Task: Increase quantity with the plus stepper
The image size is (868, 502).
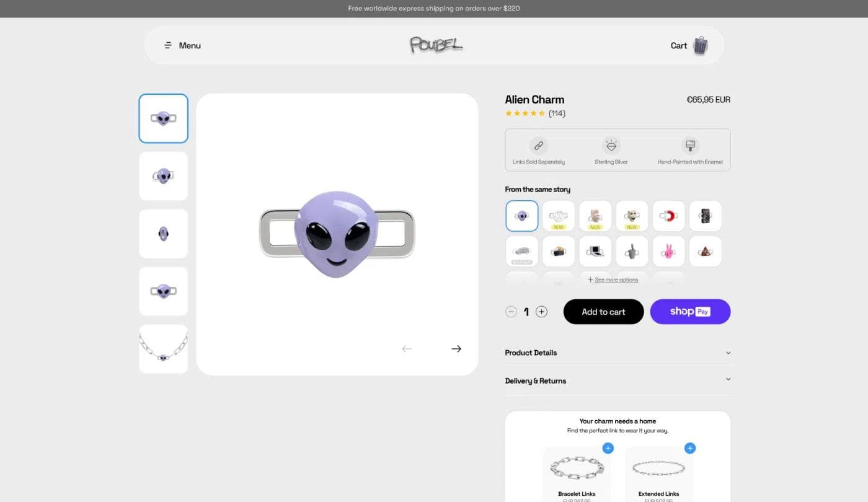Action: tap(541, 311)
